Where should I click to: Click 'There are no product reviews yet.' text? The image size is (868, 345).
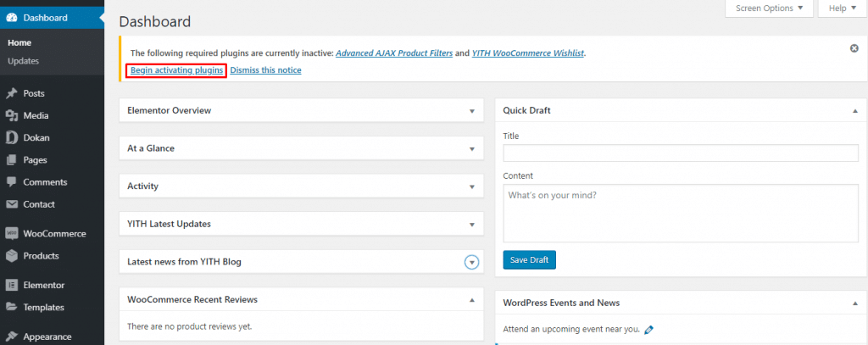tap(190, 326)
